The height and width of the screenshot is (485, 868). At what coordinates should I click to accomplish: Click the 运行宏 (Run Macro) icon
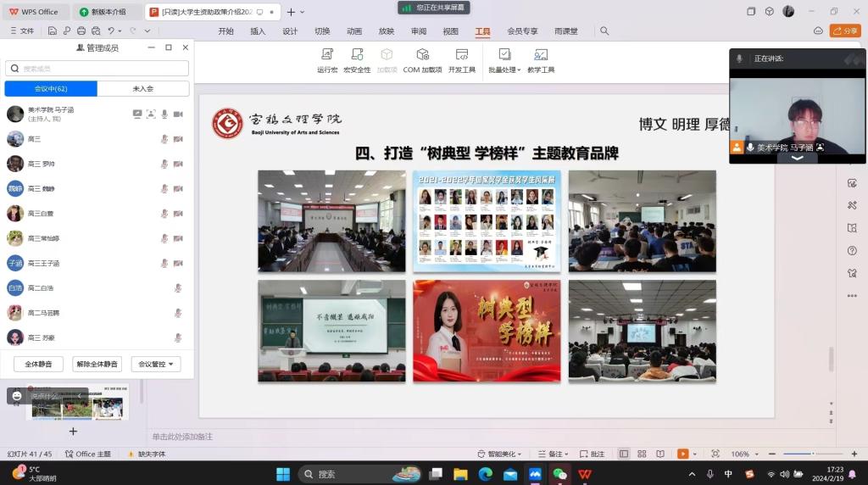(327, 60)
